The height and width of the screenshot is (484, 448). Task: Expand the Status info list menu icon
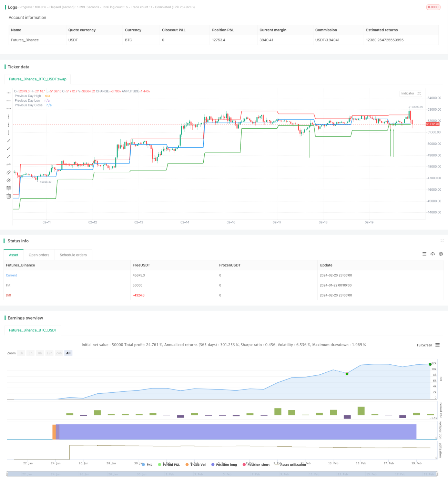(424, 254)
